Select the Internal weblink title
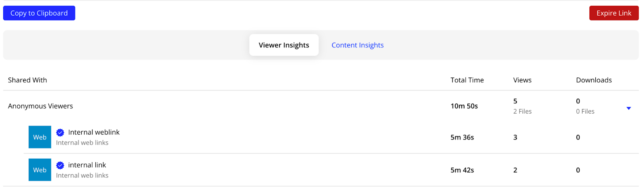The width and height of the screenshot is (644, 192). [x=94, y=132]
